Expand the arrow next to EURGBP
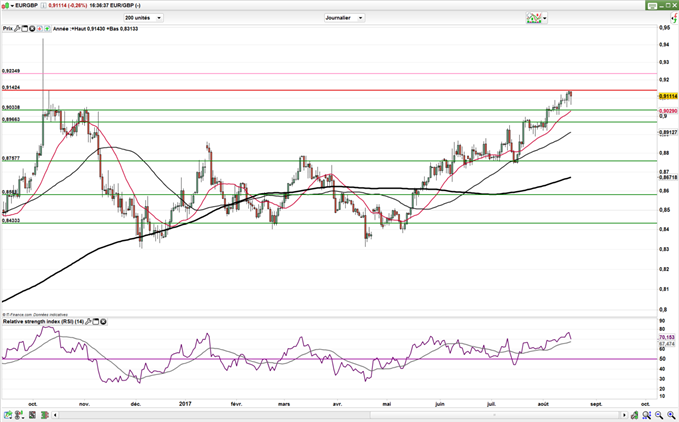 click(12, 6)
